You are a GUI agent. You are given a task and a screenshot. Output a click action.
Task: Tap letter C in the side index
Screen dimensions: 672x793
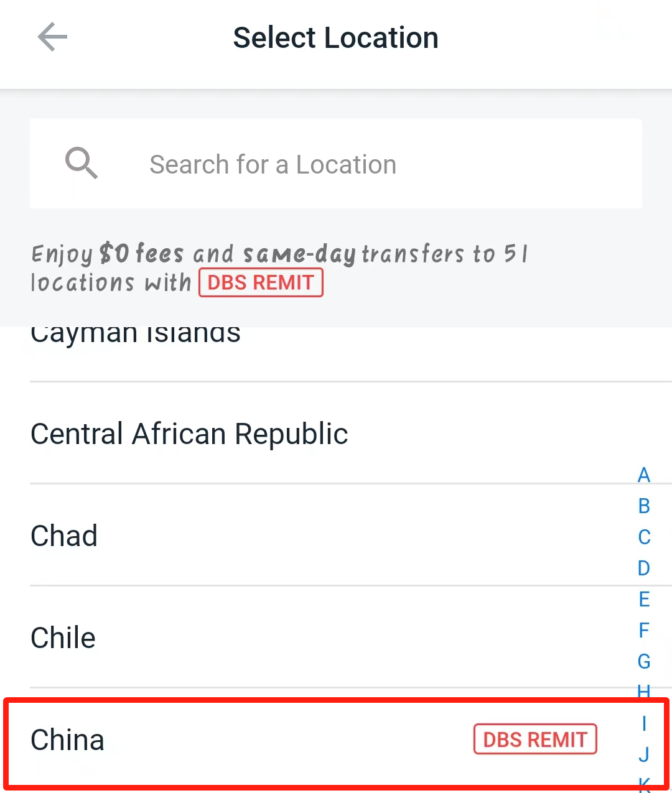pyautogui.click(x=644, y=537)
